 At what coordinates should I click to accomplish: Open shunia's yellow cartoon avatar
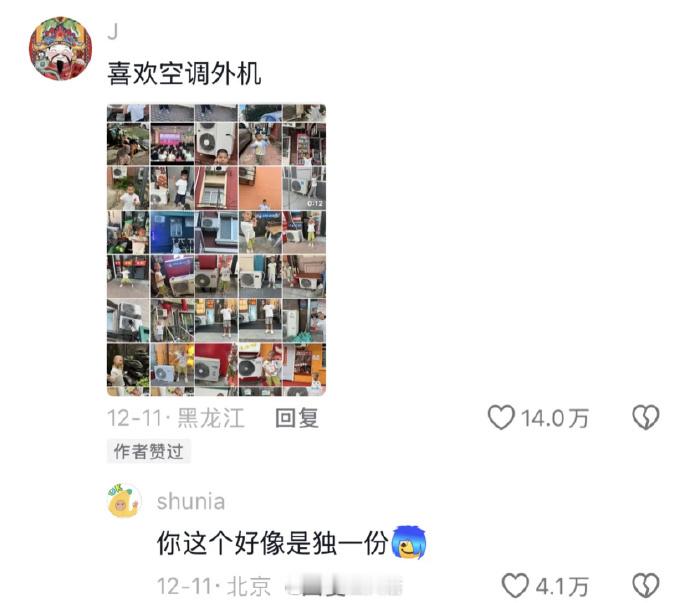tap(125, 500)
